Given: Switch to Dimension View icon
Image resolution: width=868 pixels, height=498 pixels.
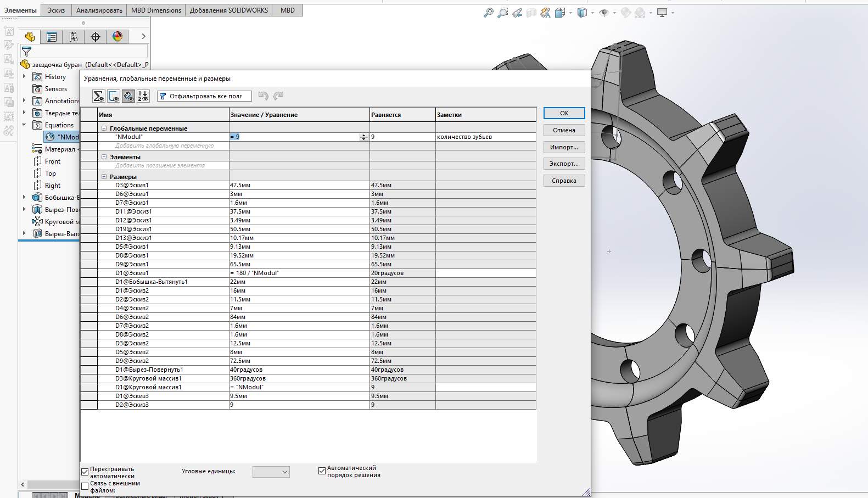Looking at the screenshot, I should [128, 96].
